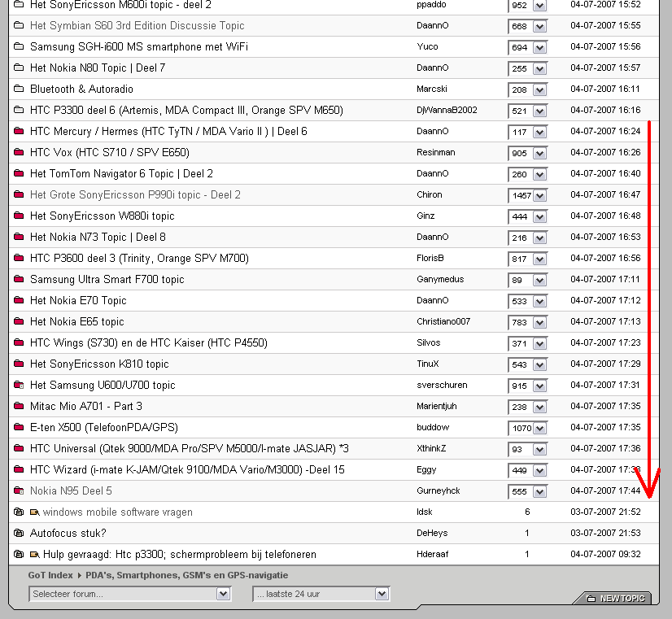
Task: Open PDA's, Smartphones, GSM's en GPS-navigatie breadcrumb
Action: [x=187, y=575]
